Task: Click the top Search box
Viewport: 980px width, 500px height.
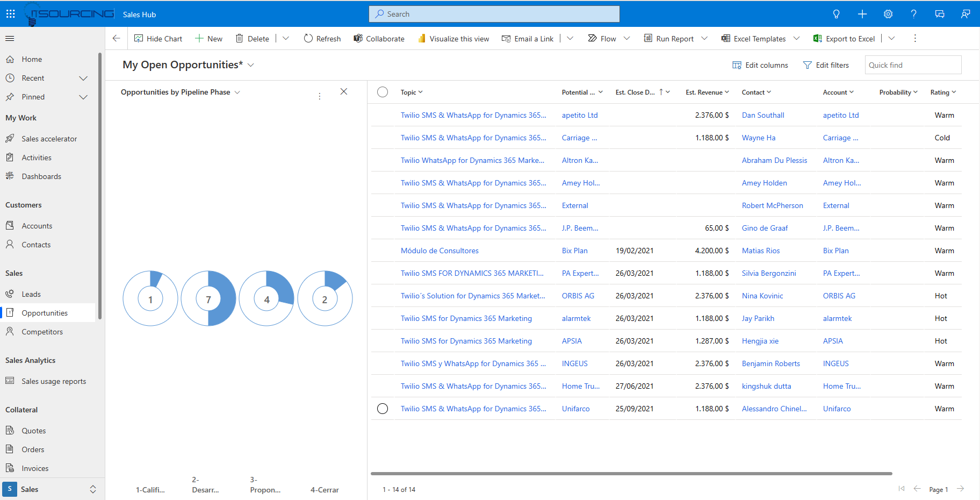Action: (x=494, y=14)
